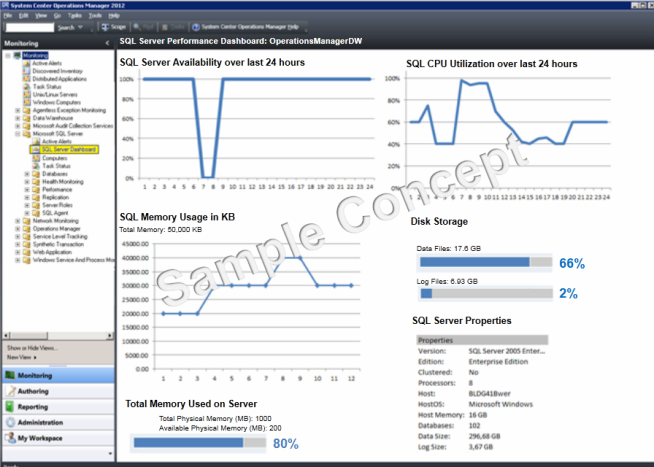Click the Distributed Applications icon
The image size is (654, 467).
pyautogui.click(x=27, y=79)
